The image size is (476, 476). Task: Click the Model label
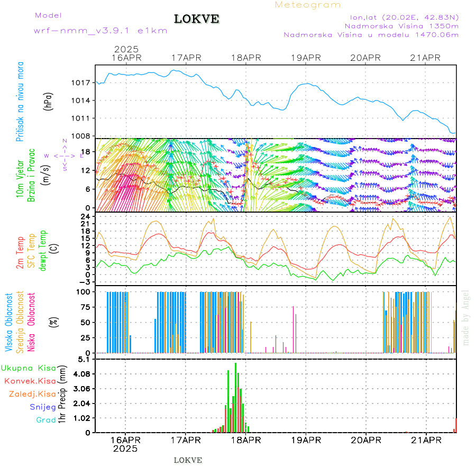point(48,15)
